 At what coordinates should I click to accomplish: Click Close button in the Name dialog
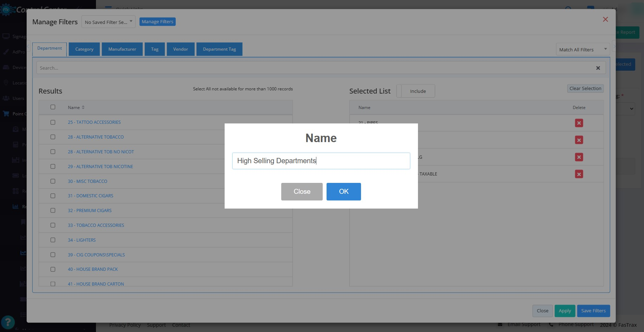(x=302, y=192)
